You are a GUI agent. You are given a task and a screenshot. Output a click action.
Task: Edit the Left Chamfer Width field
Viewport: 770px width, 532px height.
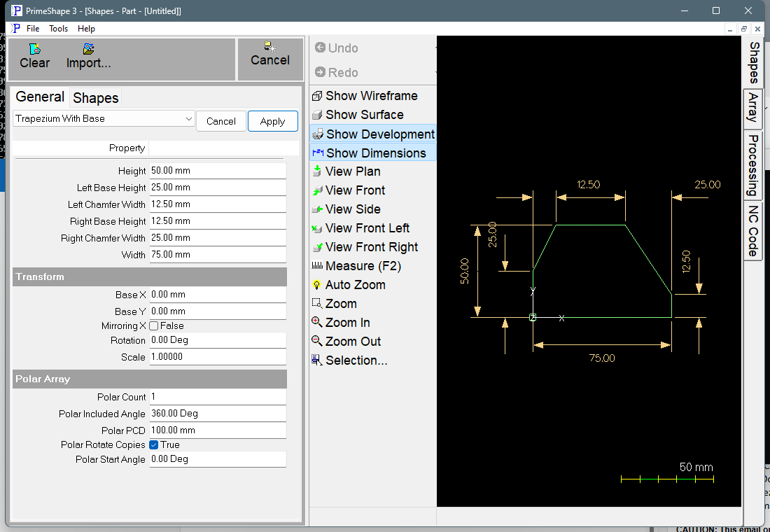218,204
